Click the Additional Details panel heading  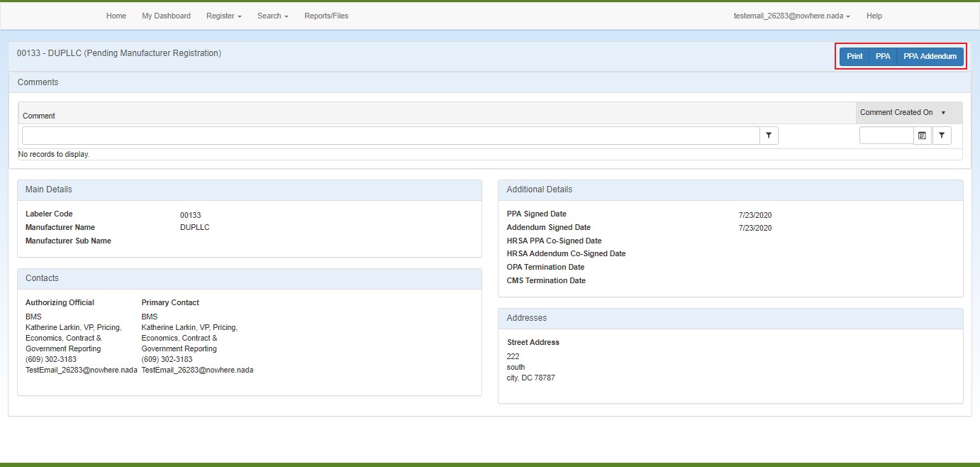point(540,189)
